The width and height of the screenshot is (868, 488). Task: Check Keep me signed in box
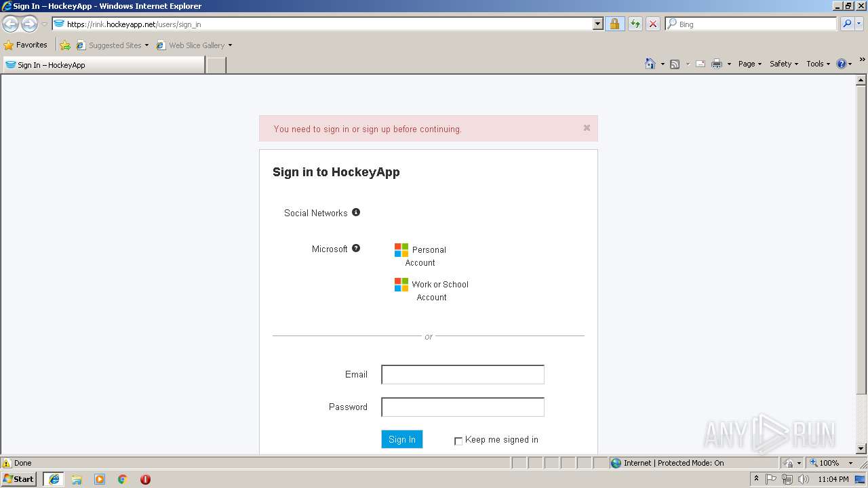(458, 441)
